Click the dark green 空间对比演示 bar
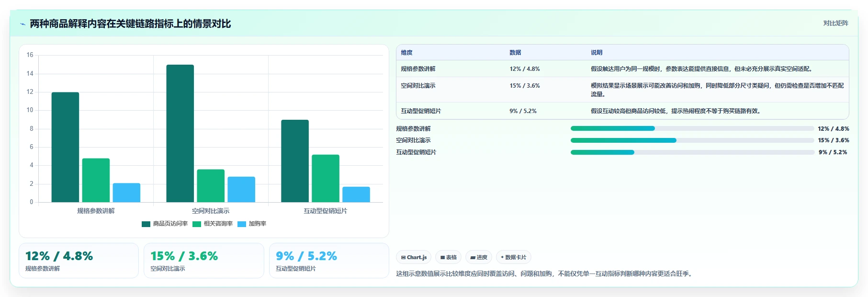Screen dimensions: 868x297 (180, 133)
